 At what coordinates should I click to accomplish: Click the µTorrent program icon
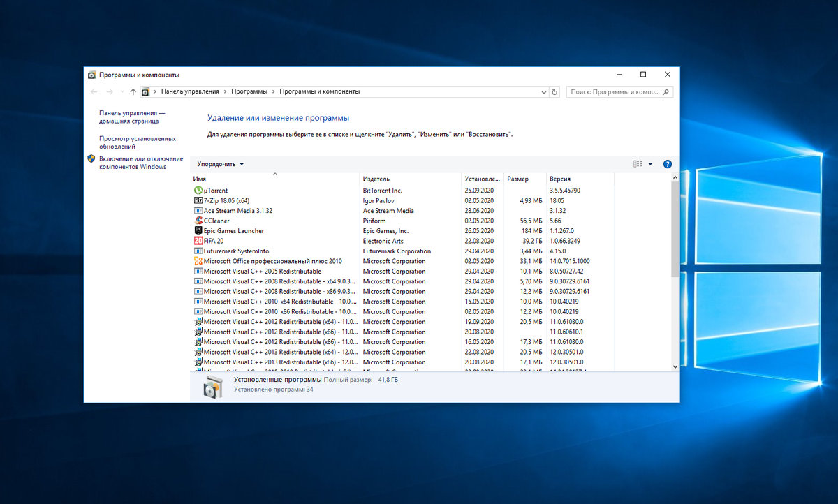(x=198, y=191)
